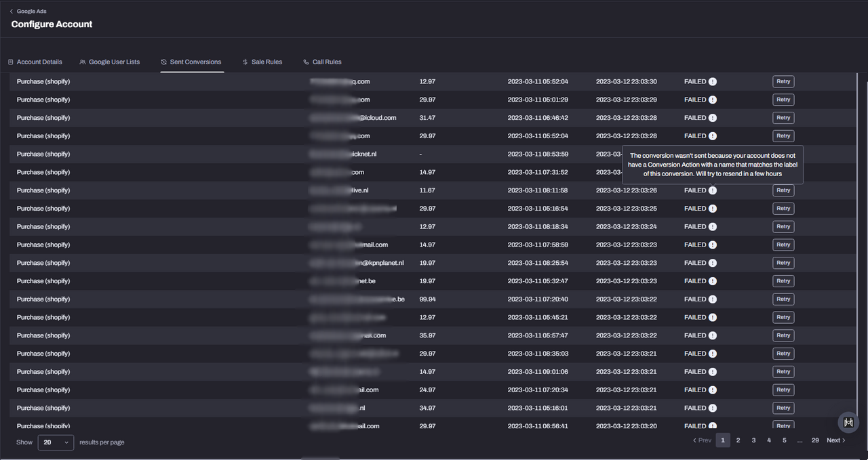Viewport: 868px width, 460px height.
Task: Click the failed status icon in the 35.97 row
Action: (713, 335)
